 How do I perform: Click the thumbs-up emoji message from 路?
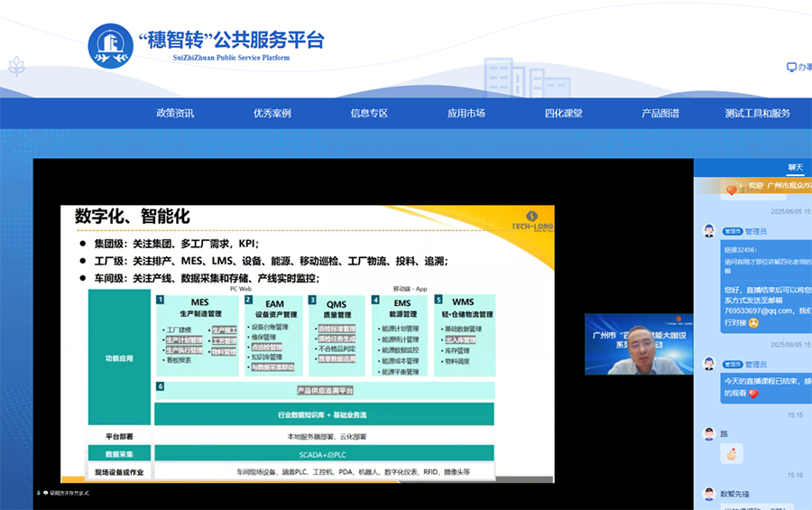(x=732, y=453)
